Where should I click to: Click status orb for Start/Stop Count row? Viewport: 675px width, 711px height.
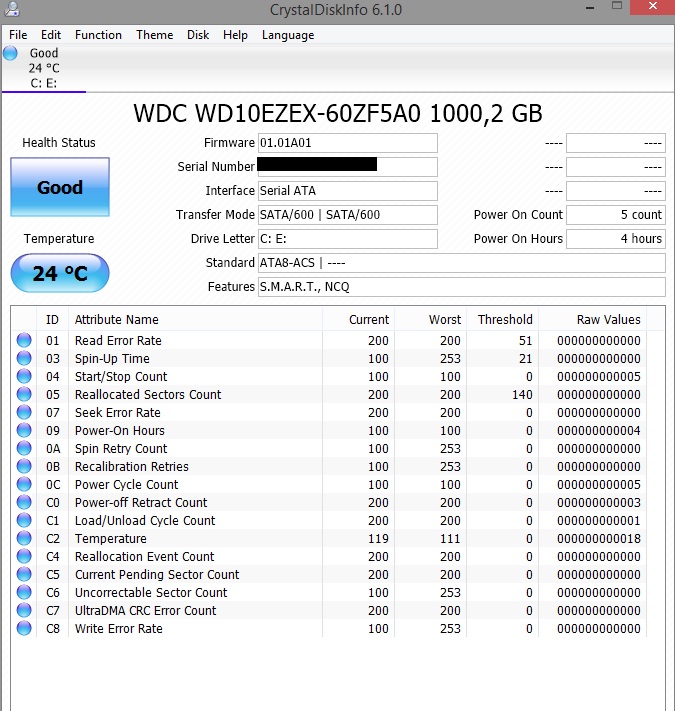click(24, 376)
